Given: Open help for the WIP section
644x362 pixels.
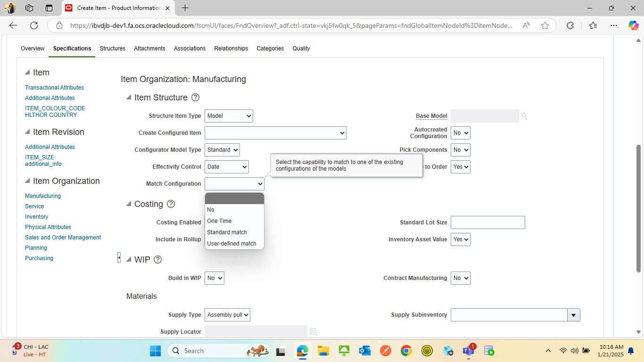Looking at the screenshot, I should [x=158, y=259].
